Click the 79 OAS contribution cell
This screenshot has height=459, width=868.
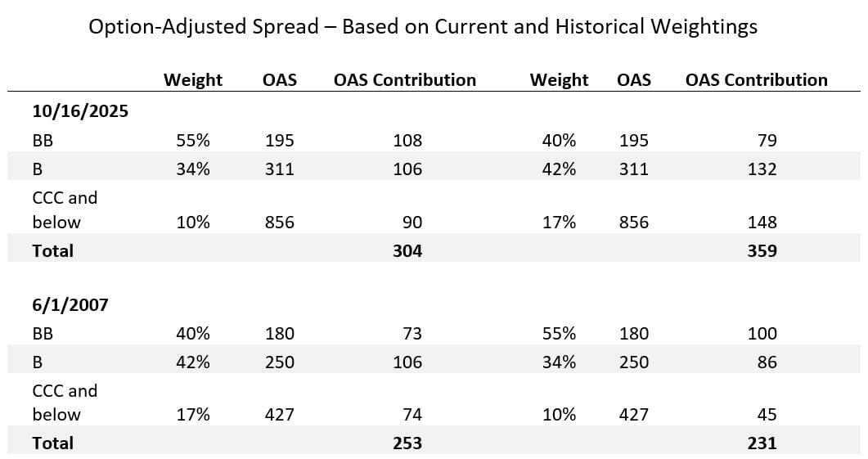[x=767, y=140]
